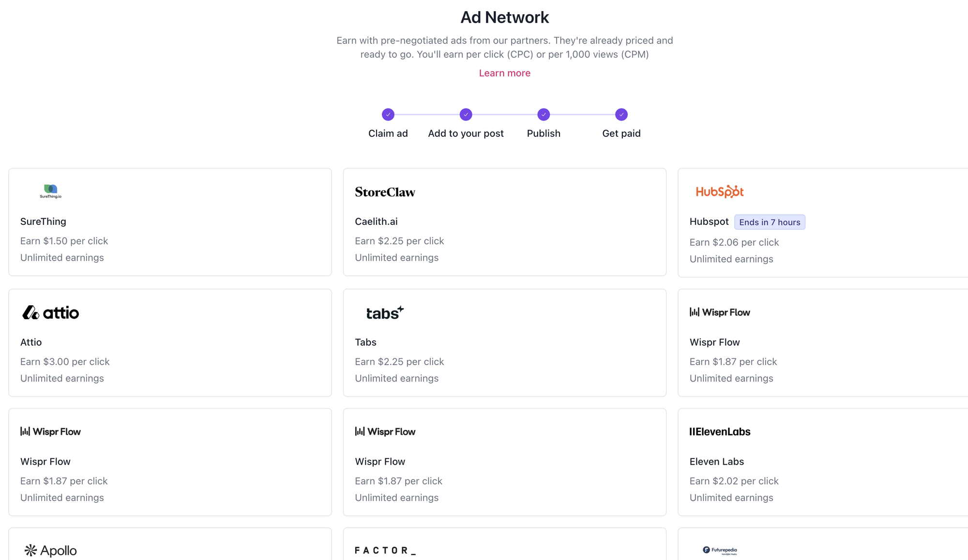This screenshot has width=968, height=560.
Task: Click the Tabs ad title
Action: coord(365,342)
